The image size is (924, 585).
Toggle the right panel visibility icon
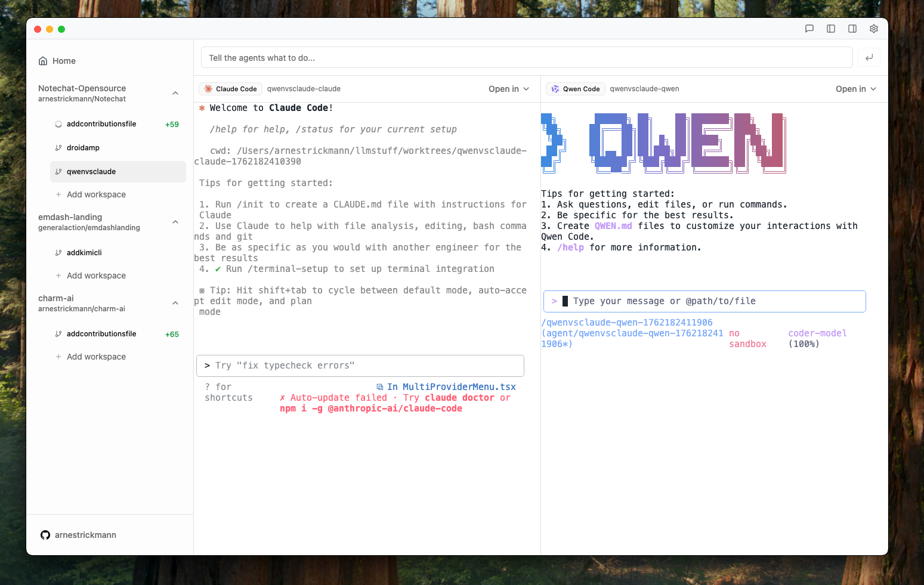point(852,29)
